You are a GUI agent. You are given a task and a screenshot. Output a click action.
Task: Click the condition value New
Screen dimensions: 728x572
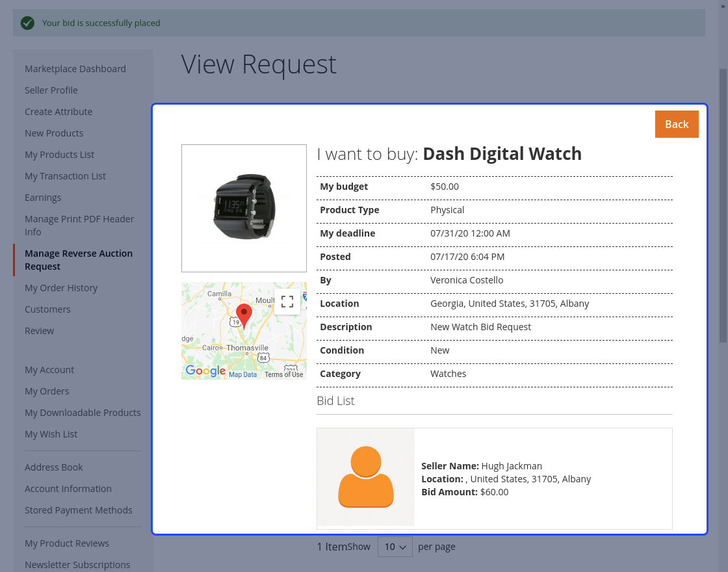(x=439, y=350)
